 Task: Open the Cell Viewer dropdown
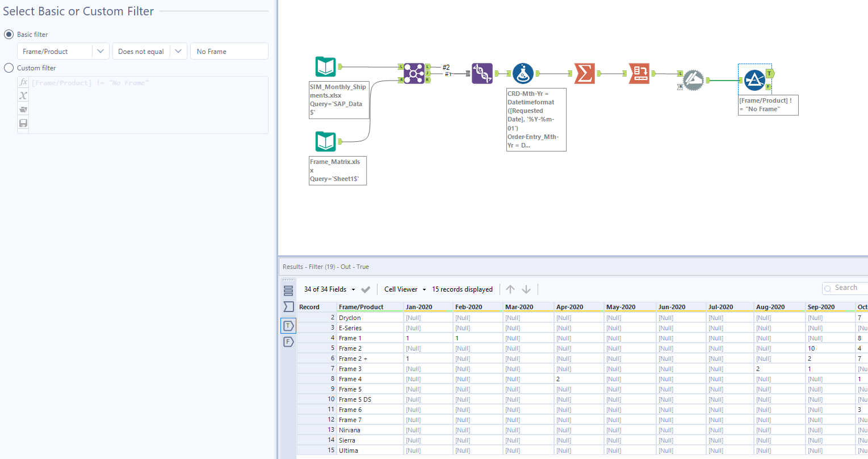[x=423, y=289]
